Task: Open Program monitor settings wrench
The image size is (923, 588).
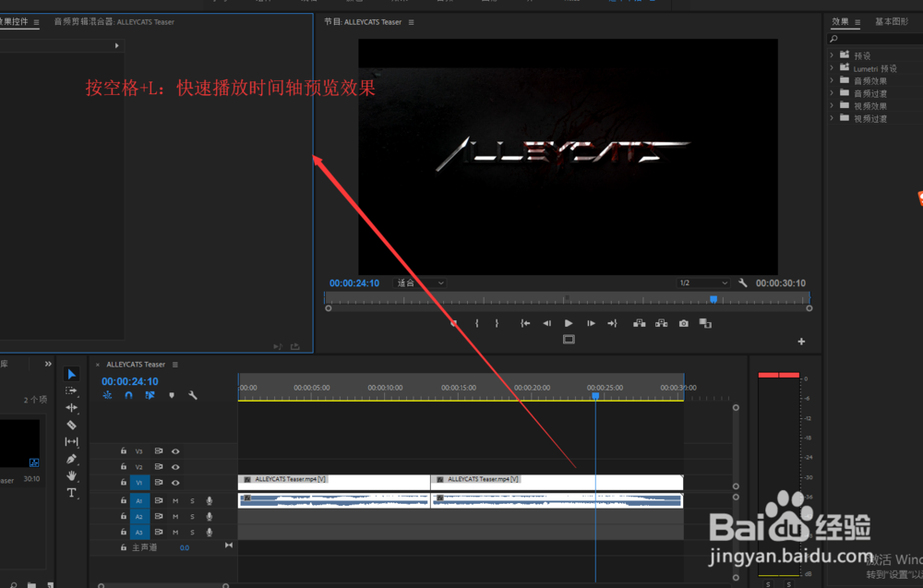Action: (743, 283)
